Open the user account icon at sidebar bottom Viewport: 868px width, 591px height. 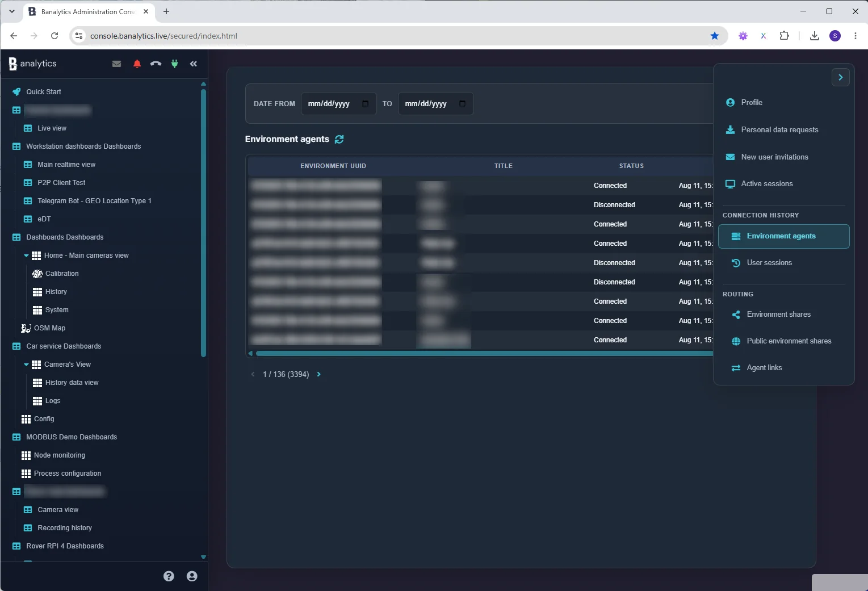point(192,576)
